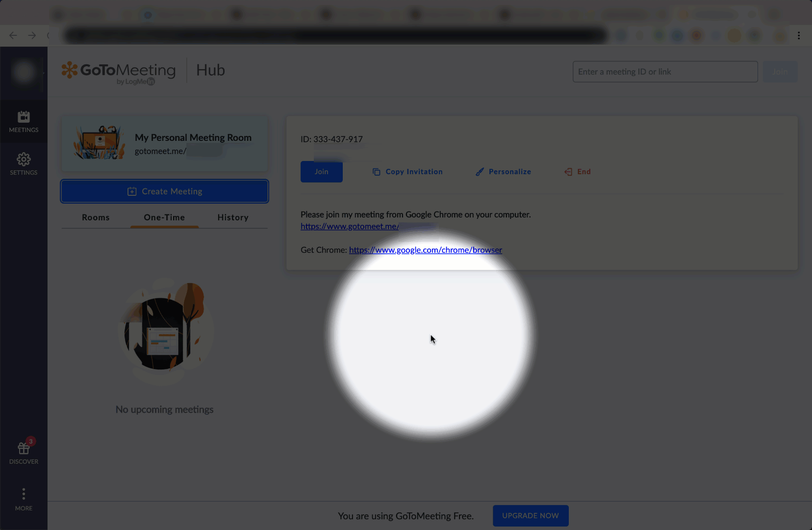Focus the meeting ID or link field
This screenshot has width=812, height=530.
(x=665, y=72)
